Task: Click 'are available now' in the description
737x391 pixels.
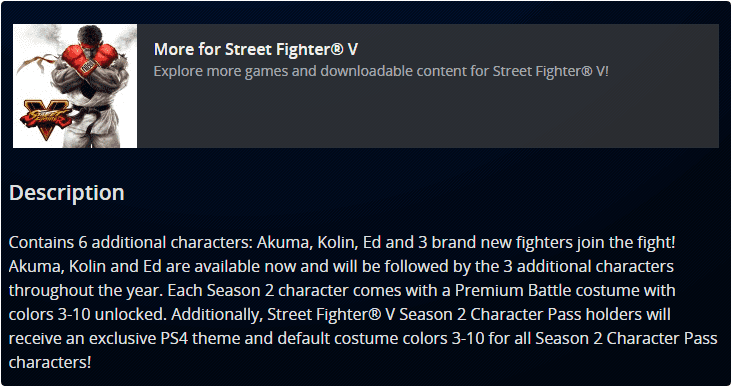Action: click(x=231, y=266)
